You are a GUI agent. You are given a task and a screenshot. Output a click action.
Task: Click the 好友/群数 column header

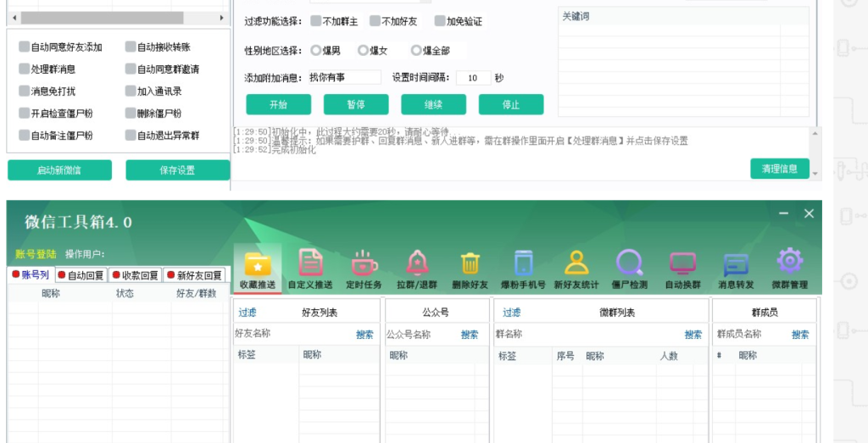point(197,293)
